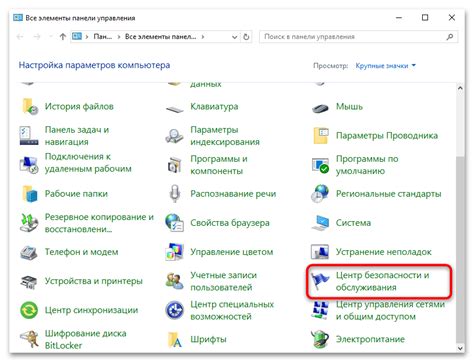
Task: Click the address bar Control Panel icon
Action: click(x=77, y=36)
